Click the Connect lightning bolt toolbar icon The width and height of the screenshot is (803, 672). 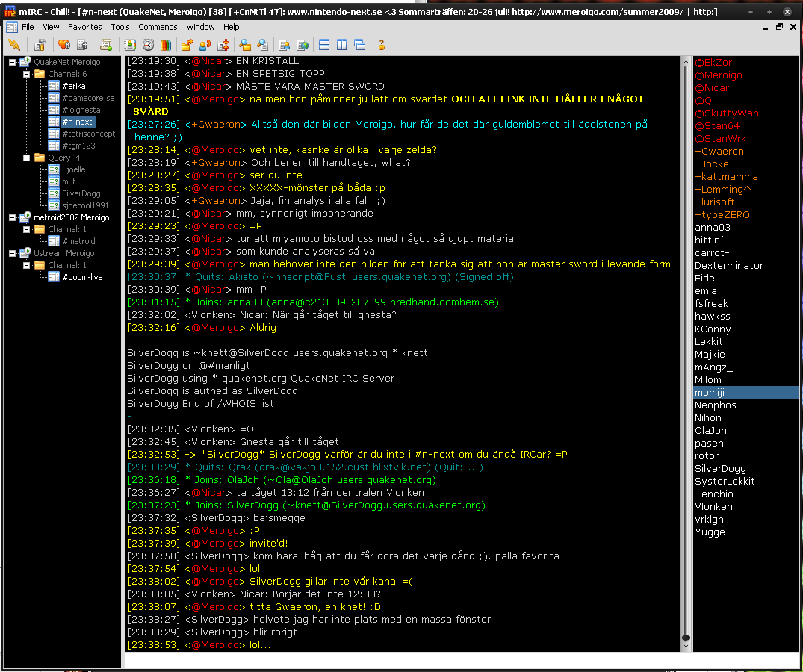[14, 45]
